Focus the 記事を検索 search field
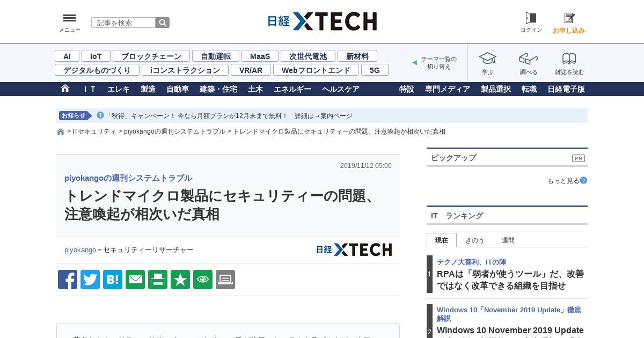644x338 pixels. (123, 23)
